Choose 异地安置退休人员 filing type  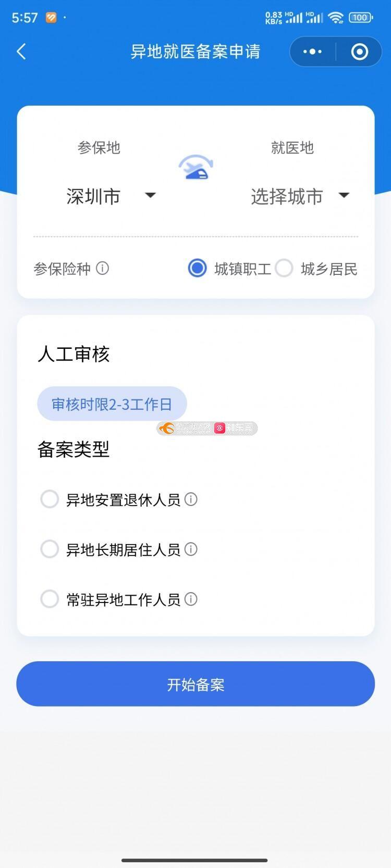50,499
